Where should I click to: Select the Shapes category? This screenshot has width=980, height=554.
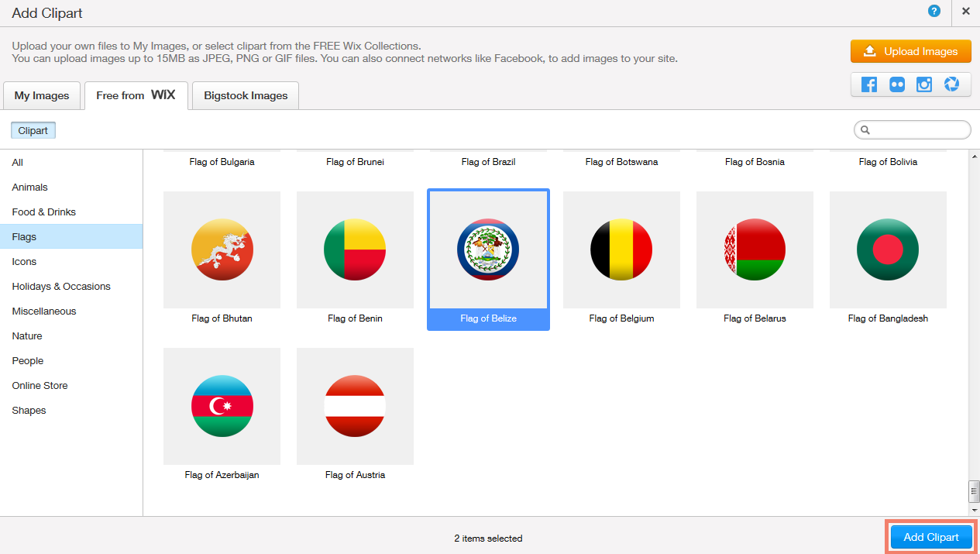[29, 411]
